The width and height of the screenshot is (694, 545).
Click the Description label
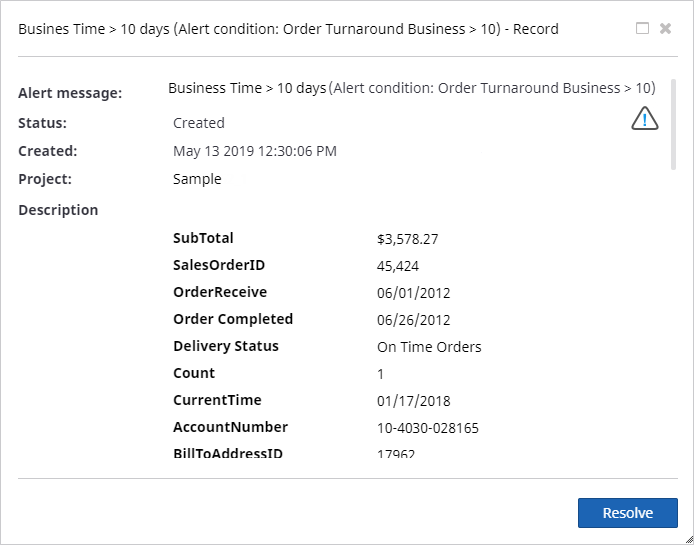point(58,210)
